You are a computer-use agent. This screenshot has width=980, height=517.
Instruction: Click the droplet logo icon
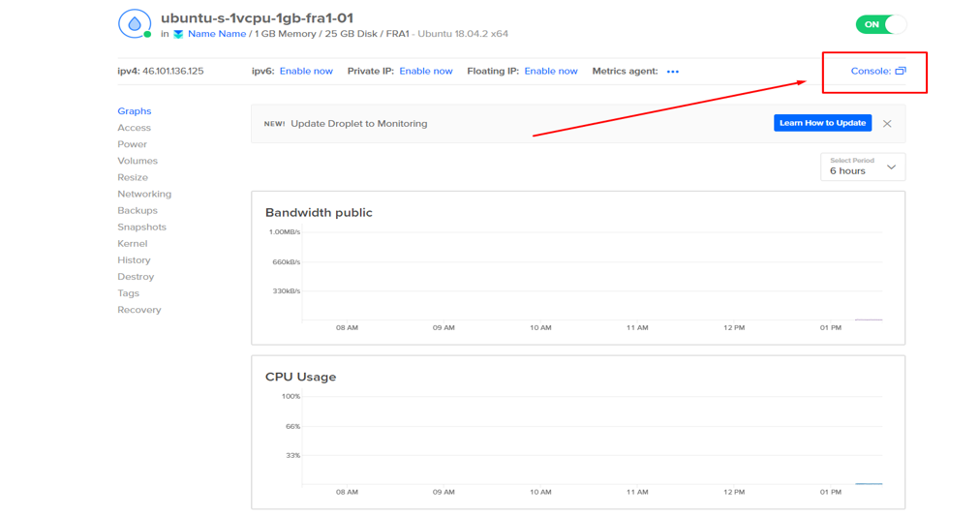click(135, 24)
